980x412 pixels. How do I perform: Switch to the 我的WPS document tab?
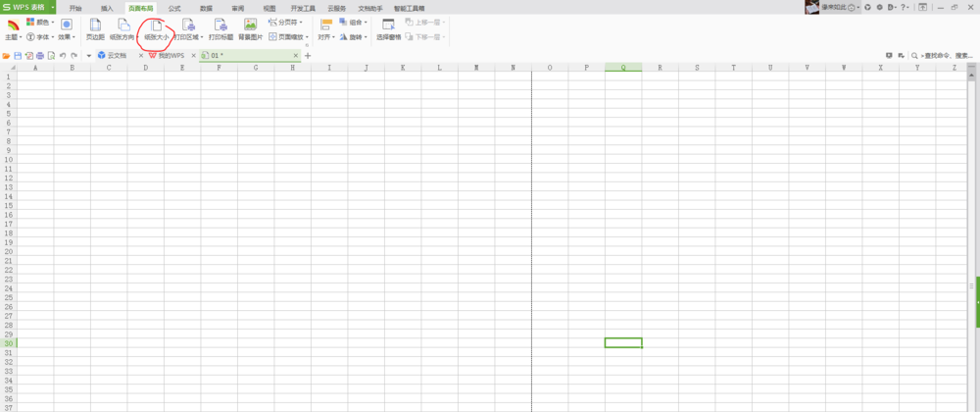167,56
